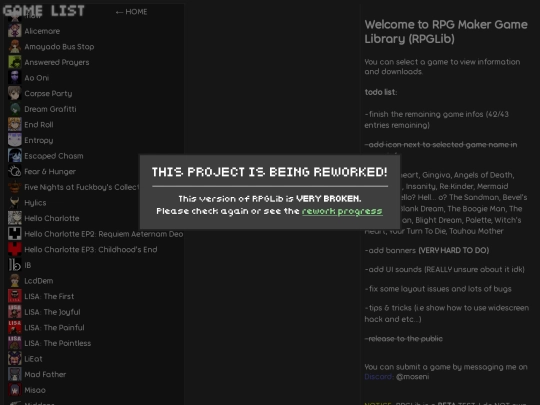Open the Hello Charlotte first-episode entry
Screen dimensions: 540x405
tap(52, 218)
